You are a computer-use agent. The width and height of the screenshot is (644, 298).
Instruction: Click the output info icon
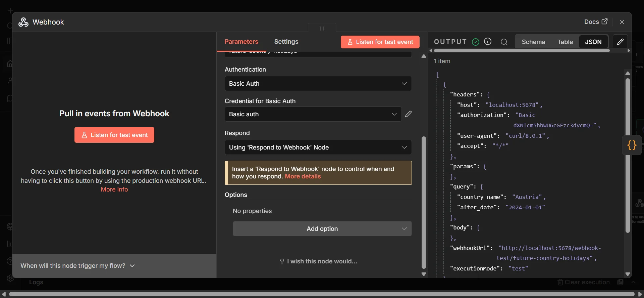[x=488, y=41]
